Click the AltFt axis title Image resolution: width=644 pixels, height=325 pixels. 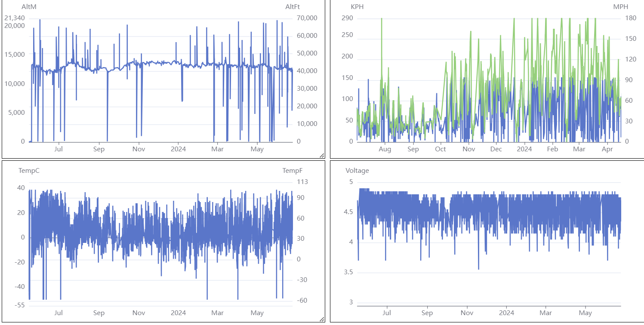pos(293,6)
